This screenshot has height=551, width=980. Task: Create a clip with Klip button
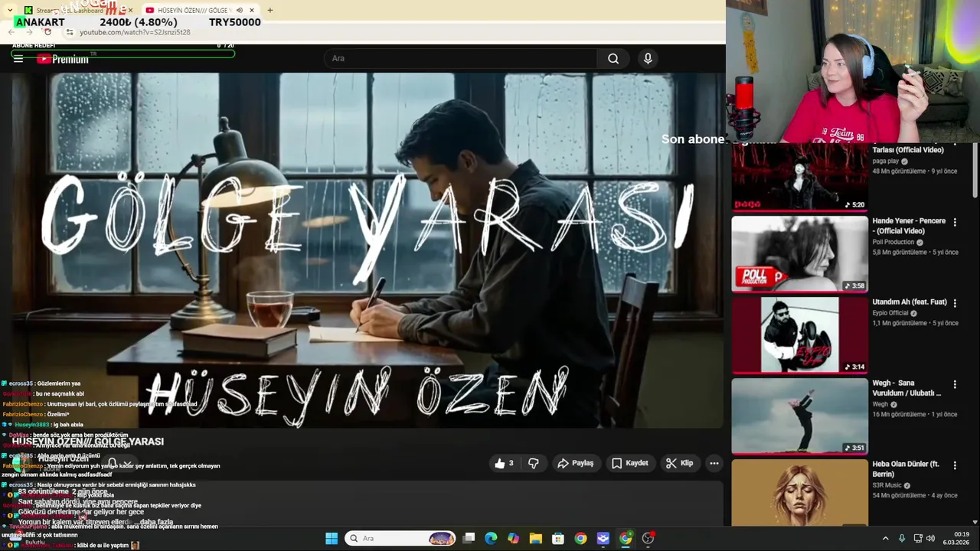coord(680,463)
